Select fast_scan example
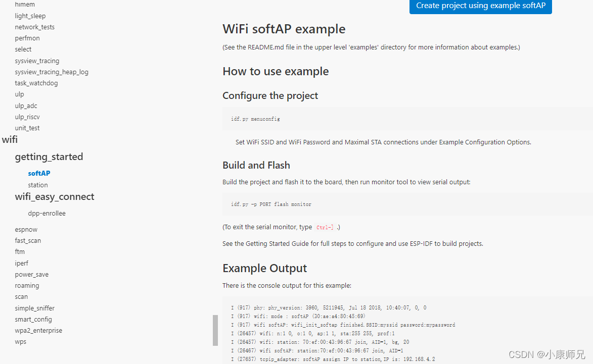 (28, 240)
